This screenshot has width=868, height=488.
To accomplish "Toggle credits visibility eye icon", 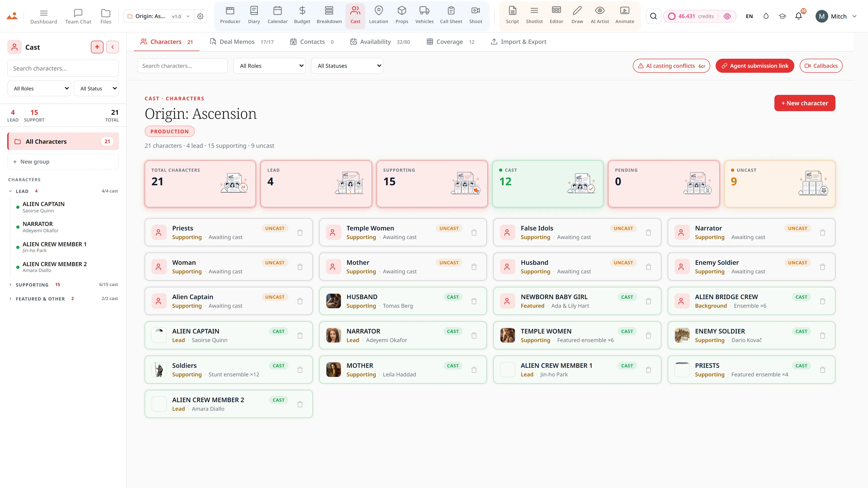I will [727, 16].
